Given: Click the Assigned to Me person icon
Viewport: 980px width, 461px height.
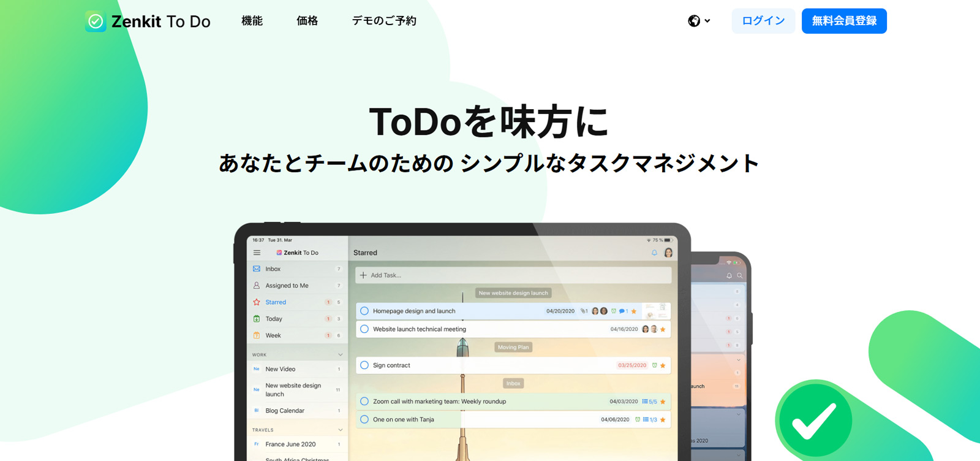Looking at the screenshot, I should click(257, 285).
